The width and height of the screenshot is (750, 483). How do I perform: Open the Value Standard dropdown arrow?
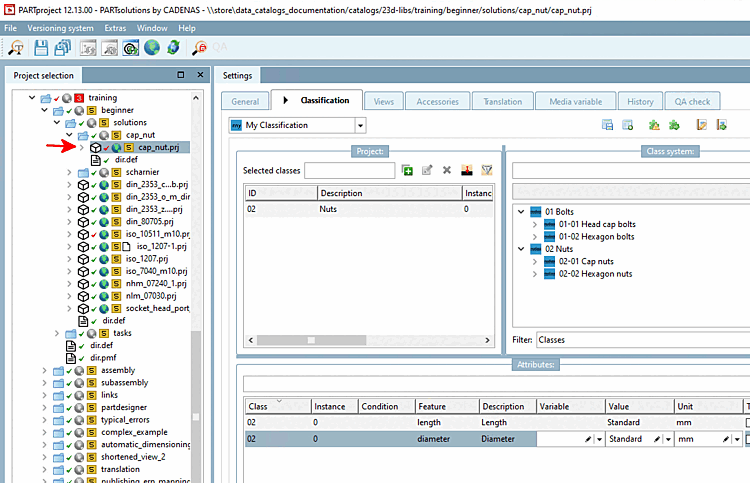pyautogui.click(x=668, y=439)
